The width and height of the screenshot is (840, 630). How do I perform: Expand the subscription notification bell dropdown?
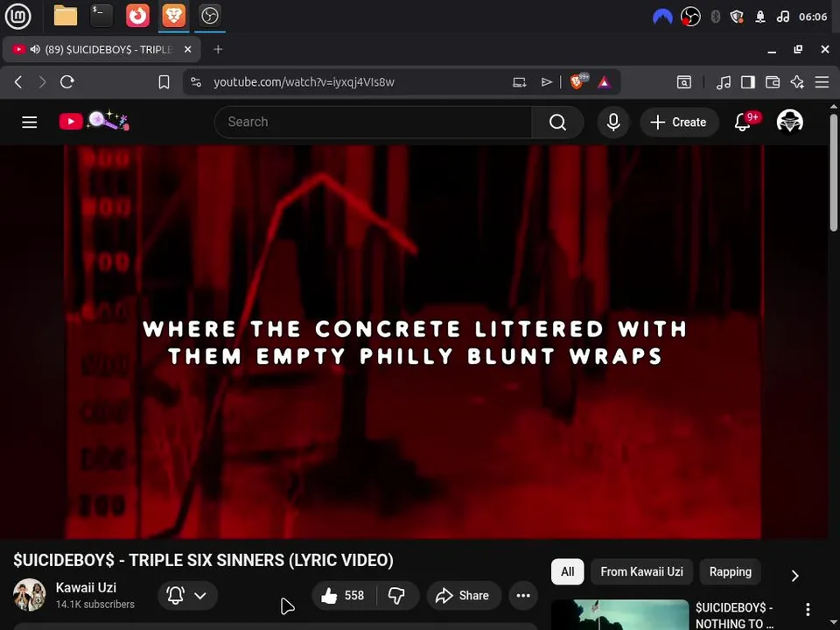pyautogui.click(x=187, y=596)
